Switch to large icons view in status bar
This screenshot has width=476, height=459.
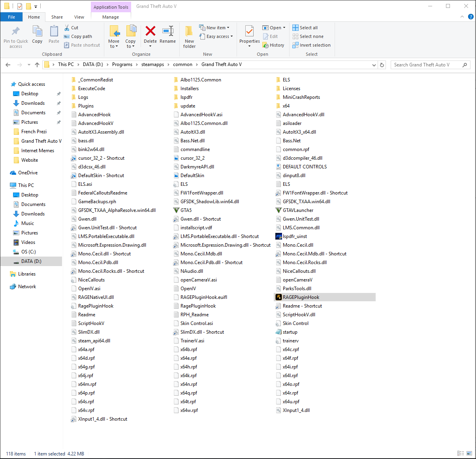point(469,453)
